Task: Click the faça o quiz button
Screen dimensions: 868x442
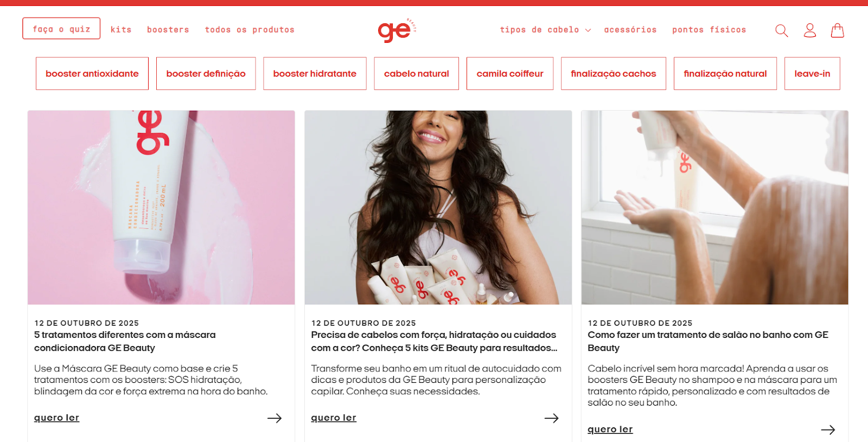Action: click(61, 29)
